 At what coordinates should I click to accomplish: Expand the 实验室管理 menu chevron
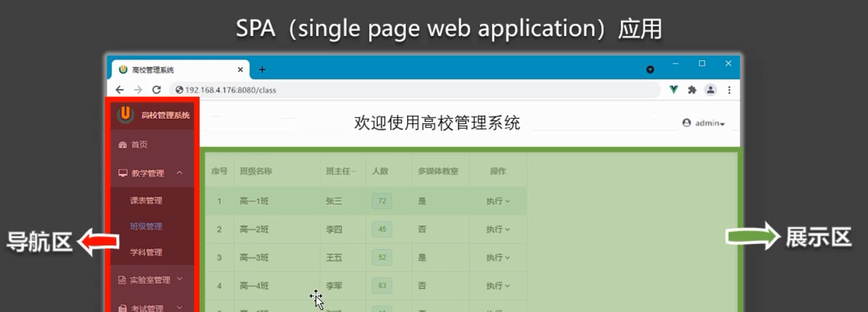click(x=180, y=279)
